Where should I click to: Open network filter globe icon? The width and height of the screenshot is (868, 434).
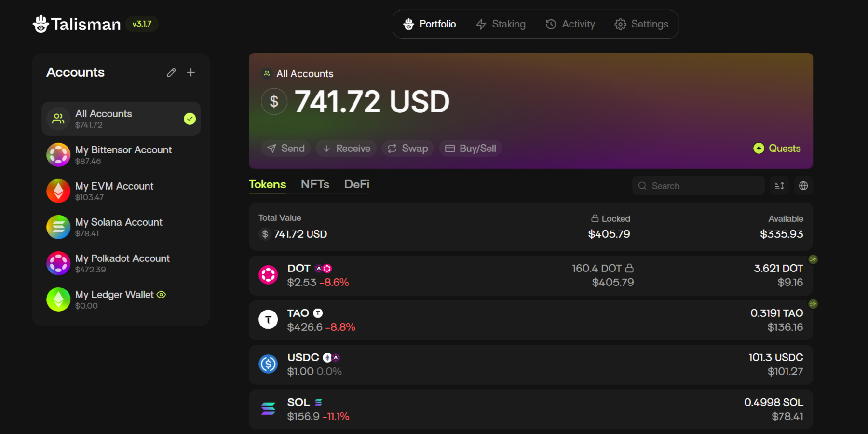click(x=803, y=186)
